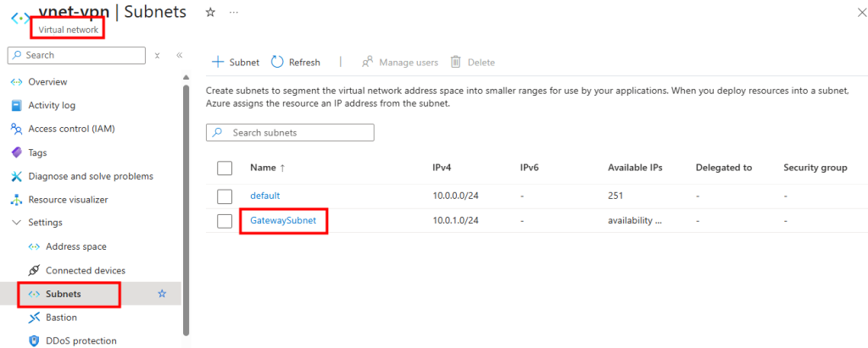Close the pane with top-right X
868x348 pixels.
pos(861,14)
